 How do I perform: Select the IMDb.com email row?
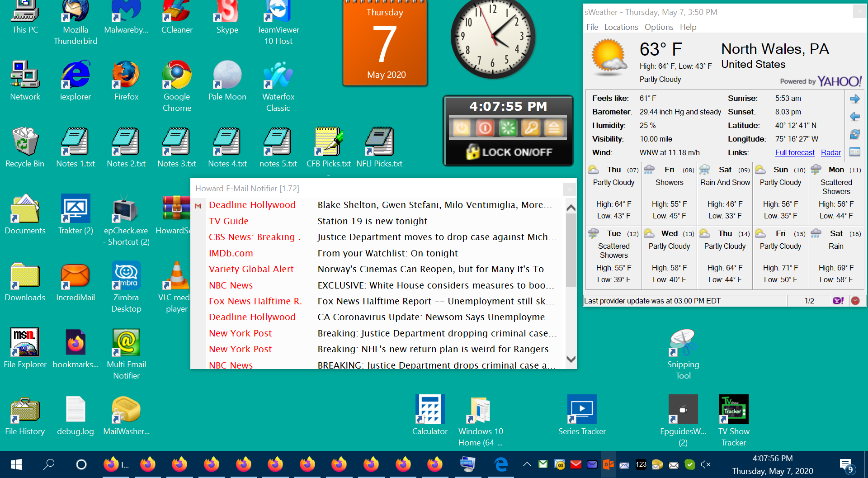click(x=378, y=253)
